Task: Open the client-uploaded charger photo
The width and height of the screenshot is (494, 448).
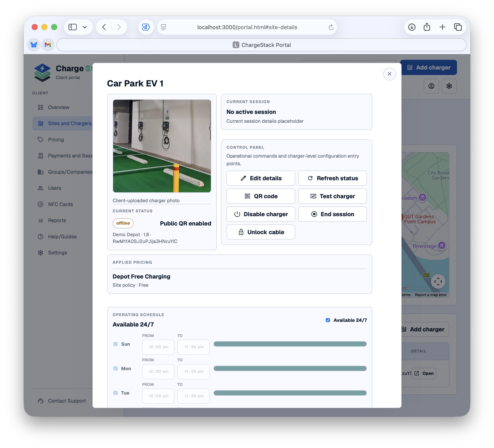Action: 162,146
